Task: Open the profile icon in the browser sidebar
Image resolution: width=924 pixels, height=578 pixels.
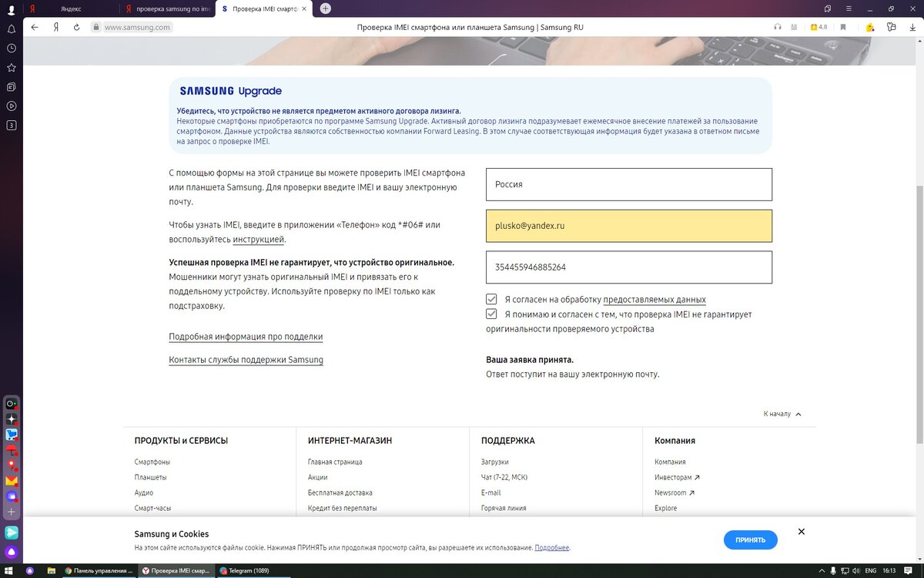Action: click(11, 10)
